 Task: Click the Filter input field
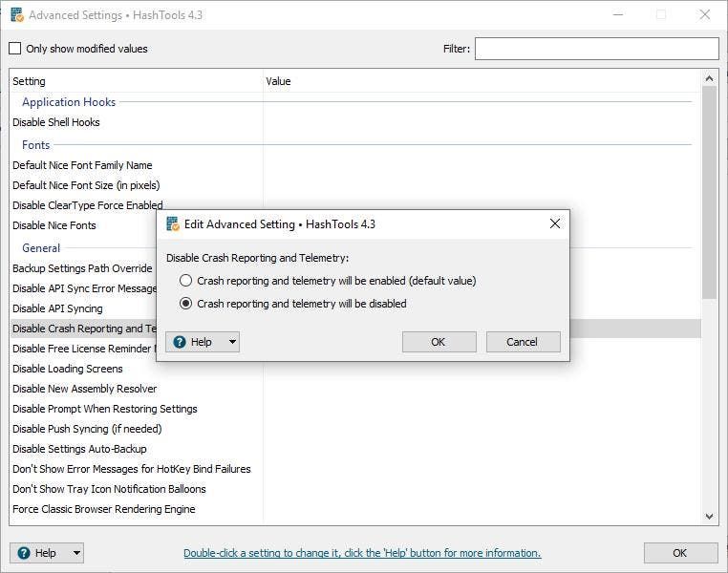(596, 49)
